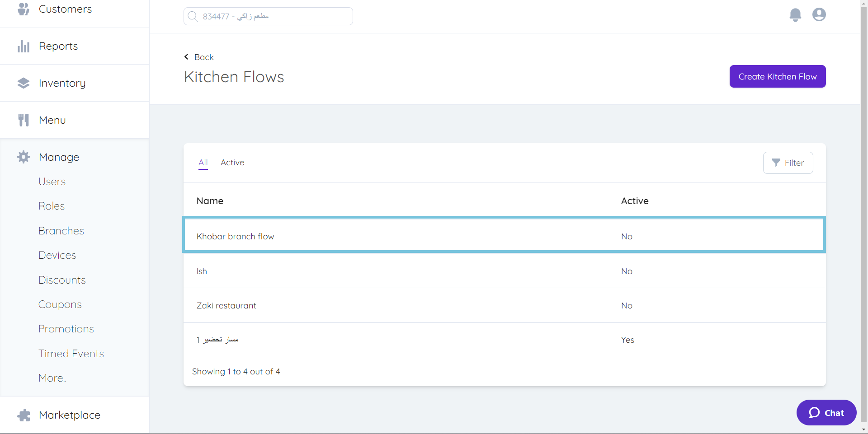Open the Khobar branch flow row
The height and width of the screenshot is (434, 868).
(x=235, y=236)
